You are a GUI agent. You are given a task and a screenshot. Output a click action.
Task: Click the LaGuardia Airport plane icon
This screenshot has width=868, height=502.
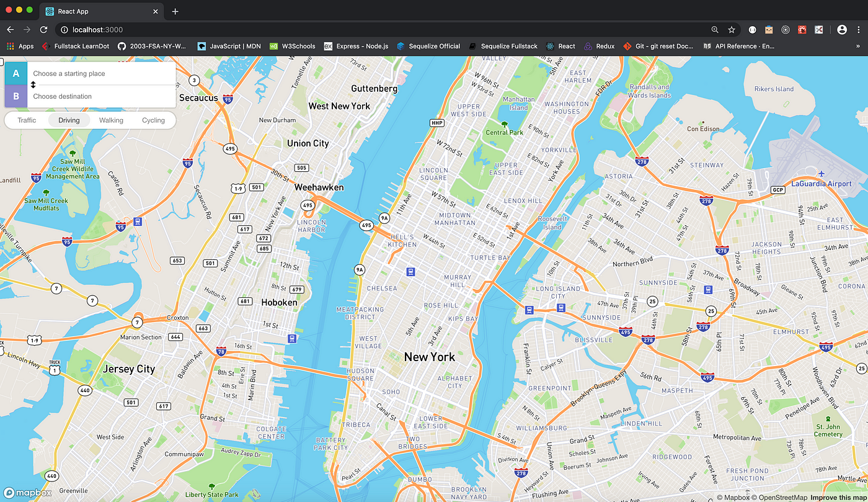[x=821, y=174]
